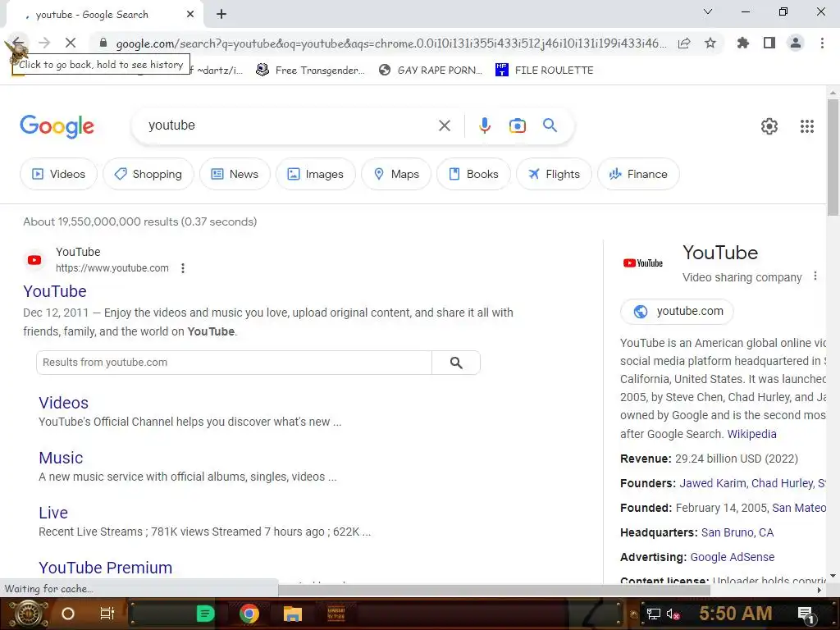The image size is (840, 630).
Task: Clear the search box with the X
Action: [444, 126]
